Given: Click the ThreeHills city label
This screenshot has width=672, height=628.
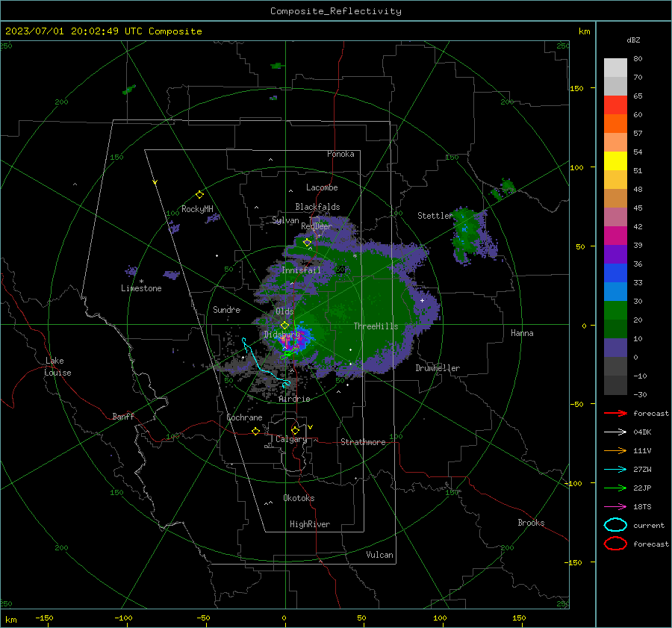Looking at the screenshot, I should point(376,326).
